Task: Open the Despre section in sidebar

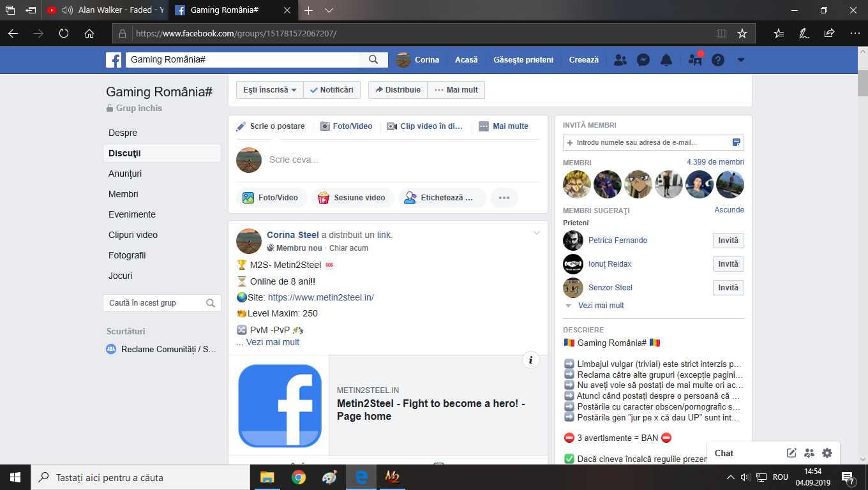Action: coord(123,133)
